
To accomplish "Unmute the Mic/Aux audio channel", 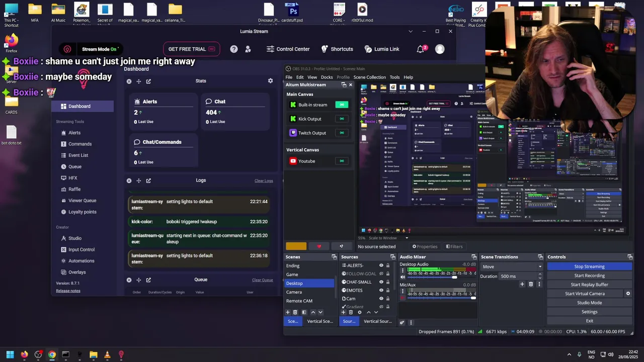I will click(x=403, y=298).
